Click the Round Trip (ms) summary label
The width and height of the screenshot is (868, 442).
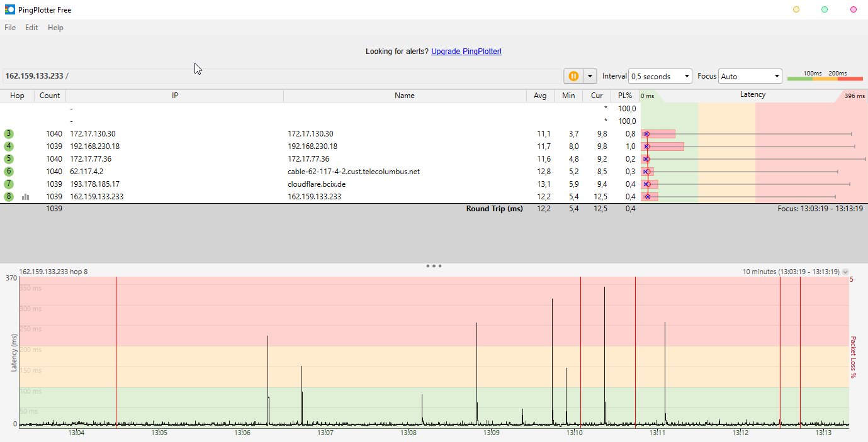click(495, 209)
